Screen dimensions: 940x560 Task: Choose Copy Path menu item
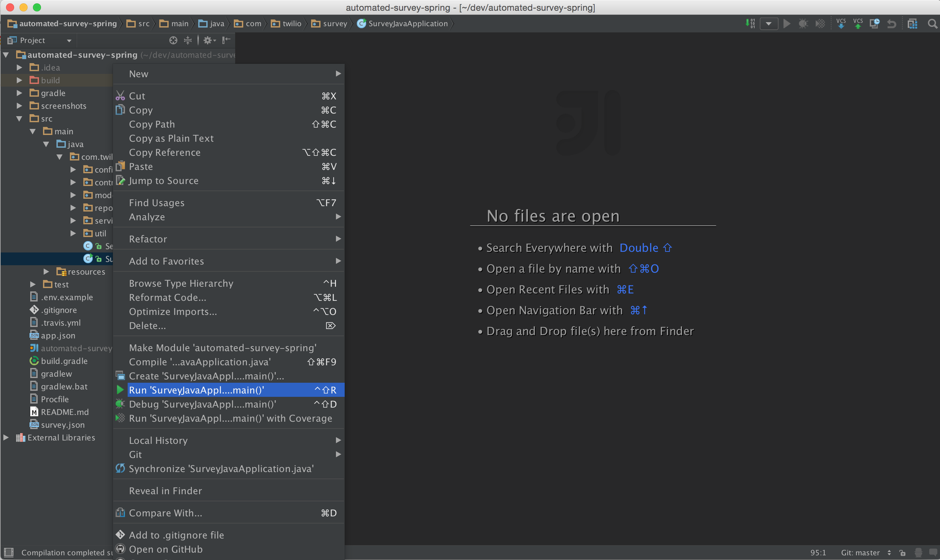pyautogui.click(x=229, y=124)
